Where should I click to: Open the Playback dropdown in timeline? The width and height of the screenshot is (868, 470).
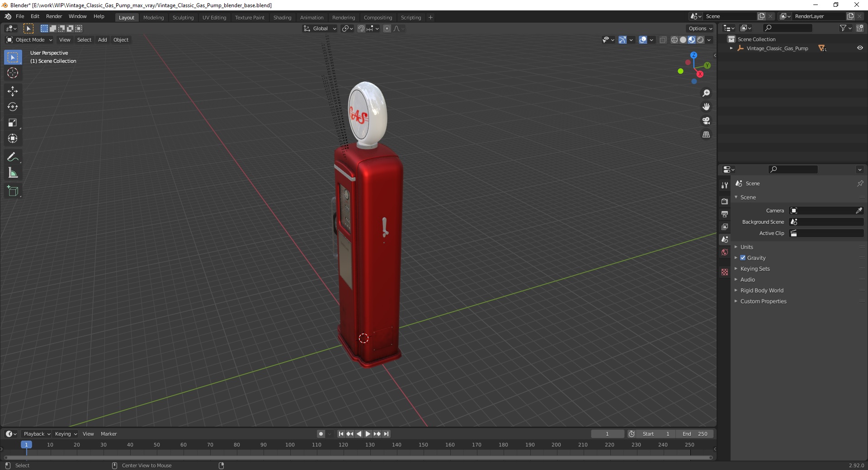click(37, 434)
